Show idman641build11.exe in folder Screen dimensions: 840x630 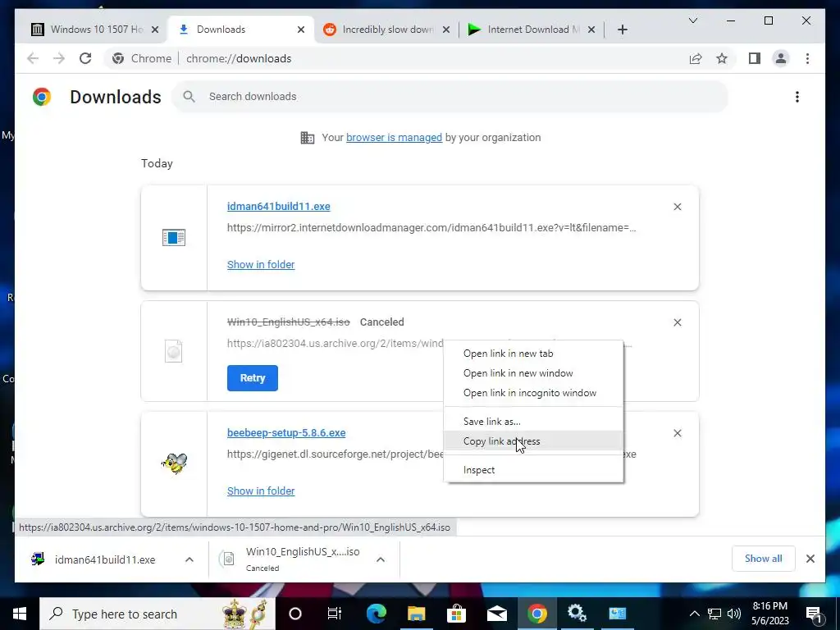(261, 265)
